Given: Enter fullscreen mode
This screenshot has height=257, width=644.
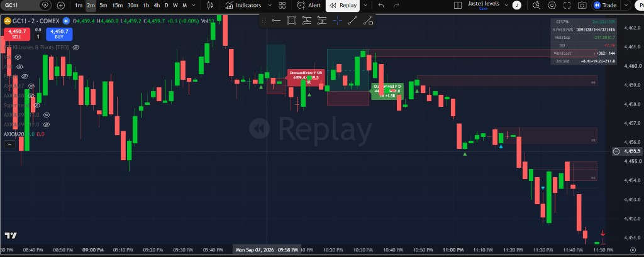Looking at the screenshot, I should [567, 5].
